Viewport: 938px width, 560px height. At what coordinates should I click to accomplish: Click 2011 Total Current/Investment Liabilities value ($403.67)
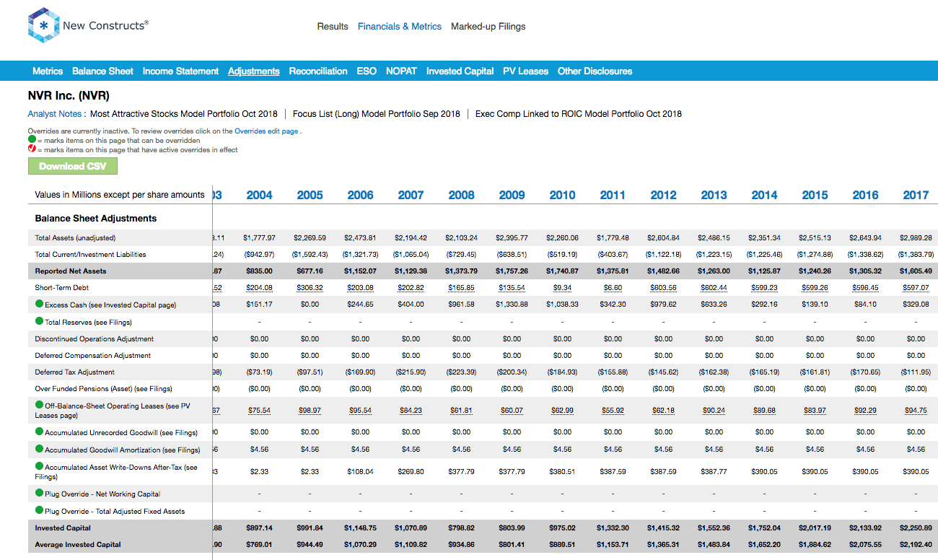pyautogui.click(x=613, y=254)
